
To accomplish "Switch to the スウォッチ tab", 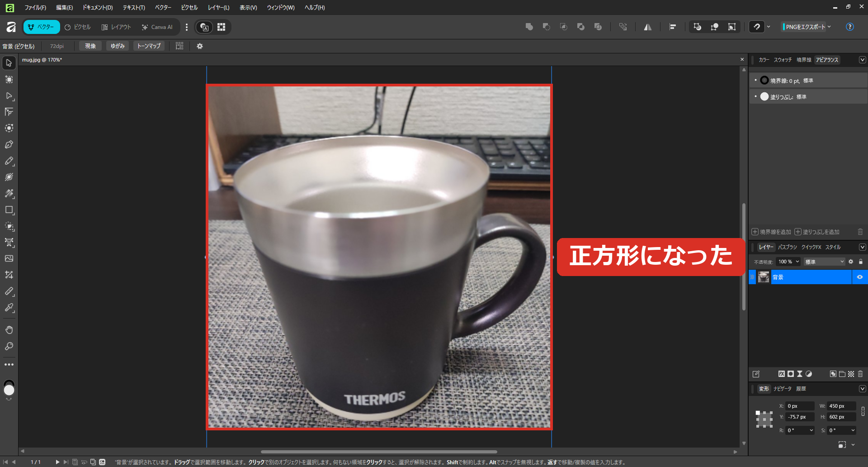I will click(x=783, y=60).
